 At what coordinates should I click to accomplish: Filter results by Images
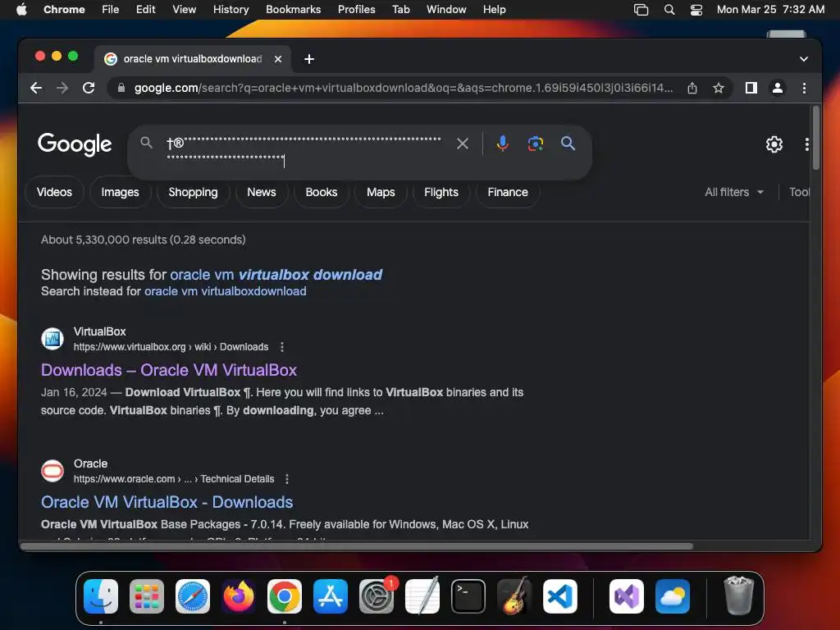click(x=120, y=192)
